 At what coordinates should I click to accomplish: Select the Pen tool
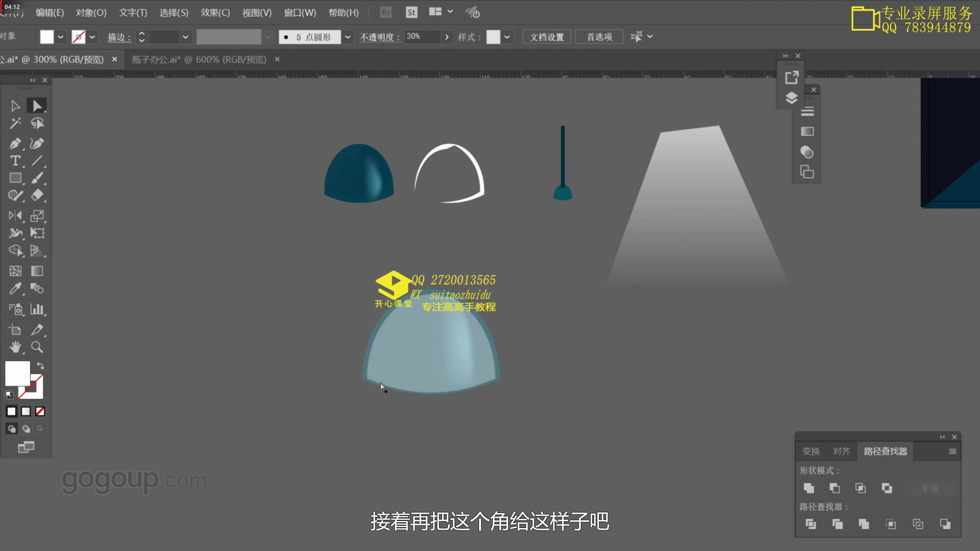(15, 143)
